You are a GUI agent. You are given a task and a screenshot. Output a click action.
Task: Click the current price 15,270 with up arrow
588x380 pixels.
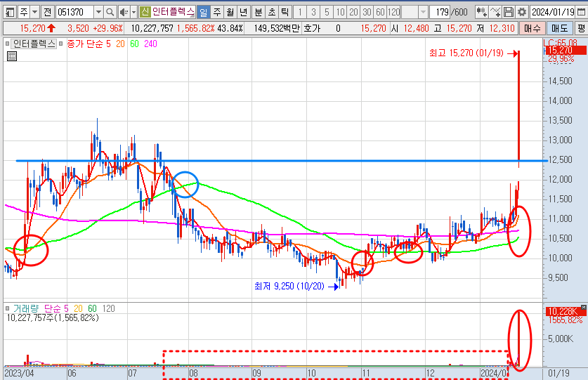37,28
